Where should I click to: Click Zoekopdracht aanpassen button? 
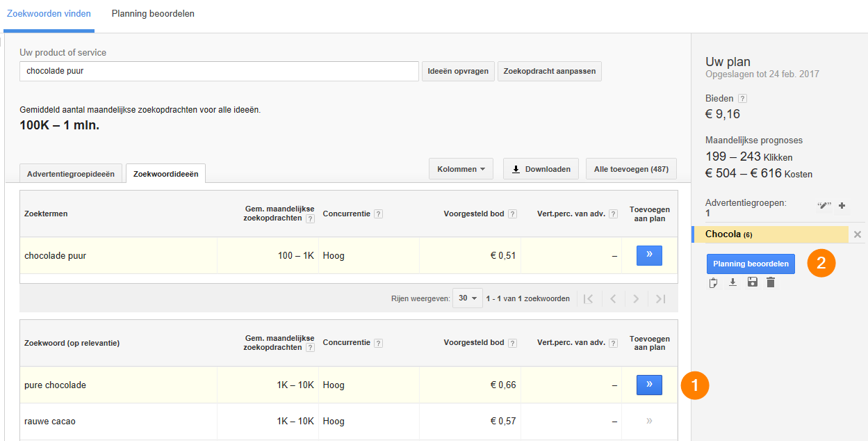click(x=550, y=71)
